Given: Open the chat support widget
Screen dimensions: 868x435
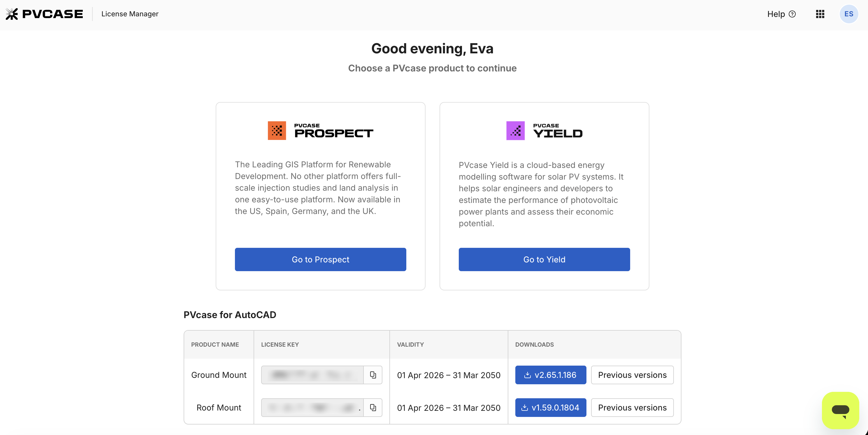Looking at the screenshot, I should (x=840, y=410).
